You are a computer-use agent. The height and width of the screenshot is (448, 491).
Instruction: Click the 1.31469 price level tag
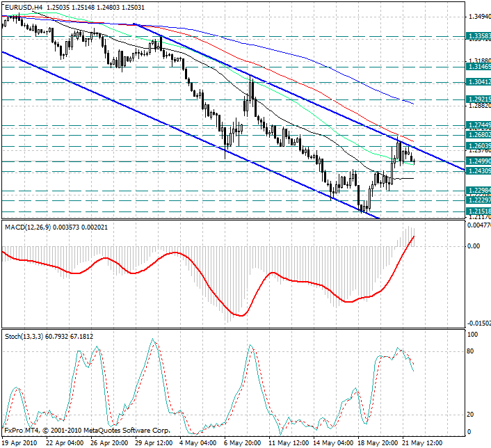[x=478, y=66]
